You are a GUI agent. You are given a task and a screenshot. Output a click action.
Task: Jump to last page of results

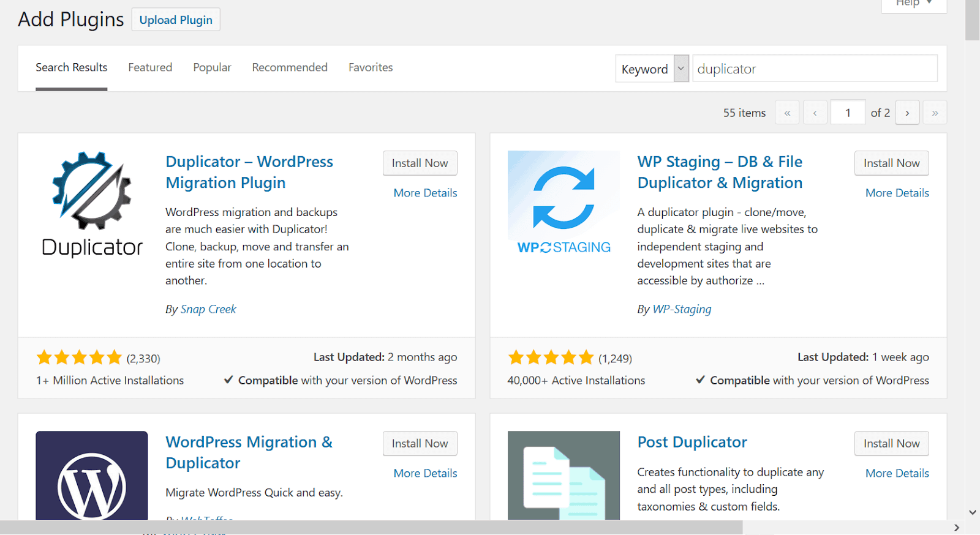pos(935,113)
